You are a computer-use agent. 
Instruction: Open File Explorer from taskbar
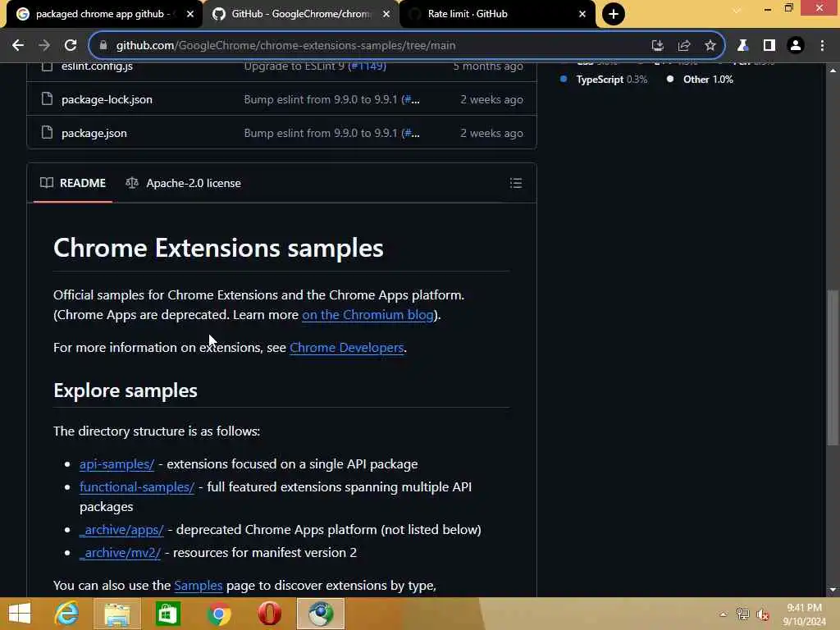click(117, 614)
